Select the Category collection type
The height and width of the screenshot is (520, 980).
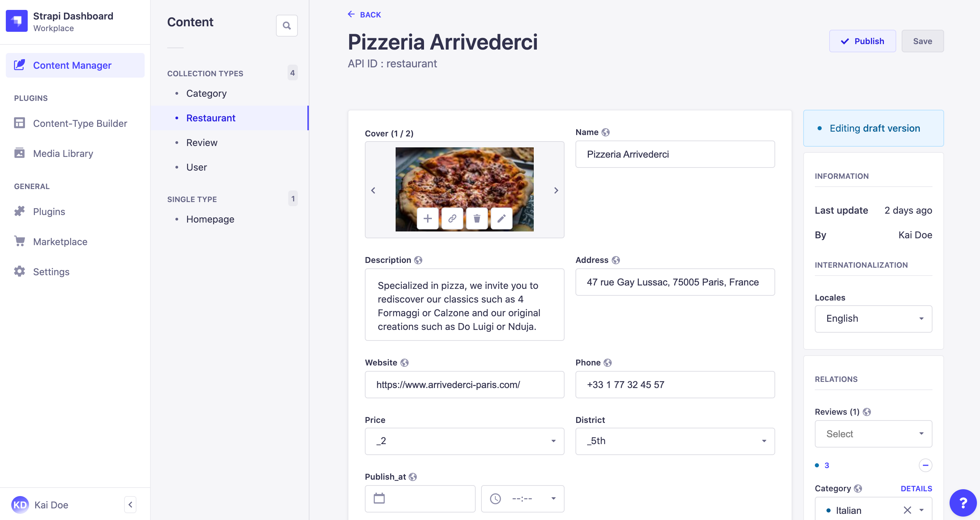coord(206,93)
